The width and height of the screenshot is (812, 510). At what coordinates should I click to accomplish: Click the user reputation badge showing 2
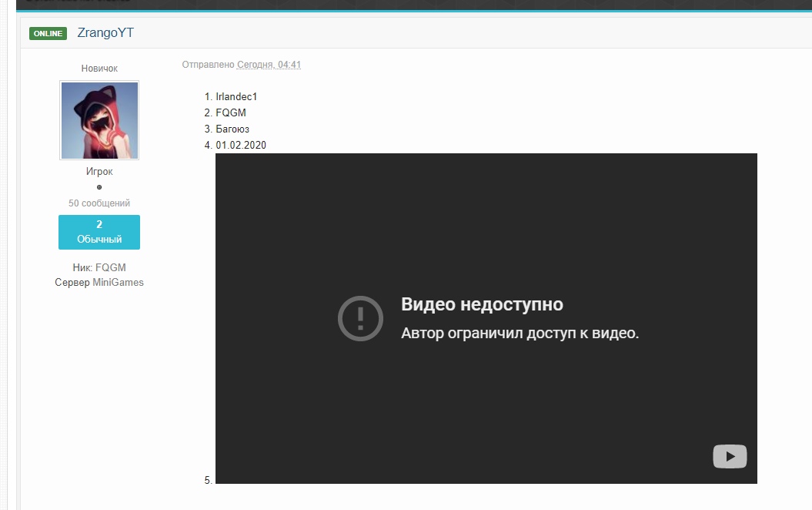point(99,223)
